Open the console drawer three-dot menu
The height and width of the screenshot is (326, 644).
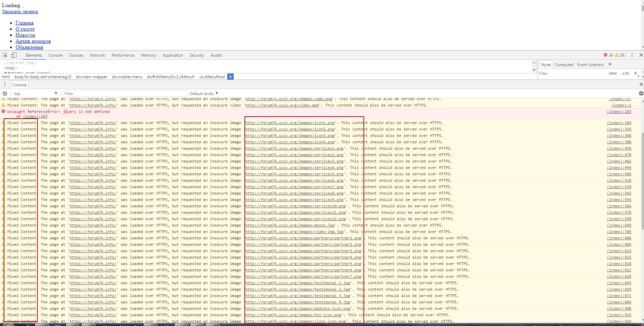click(x=5, y=85)
